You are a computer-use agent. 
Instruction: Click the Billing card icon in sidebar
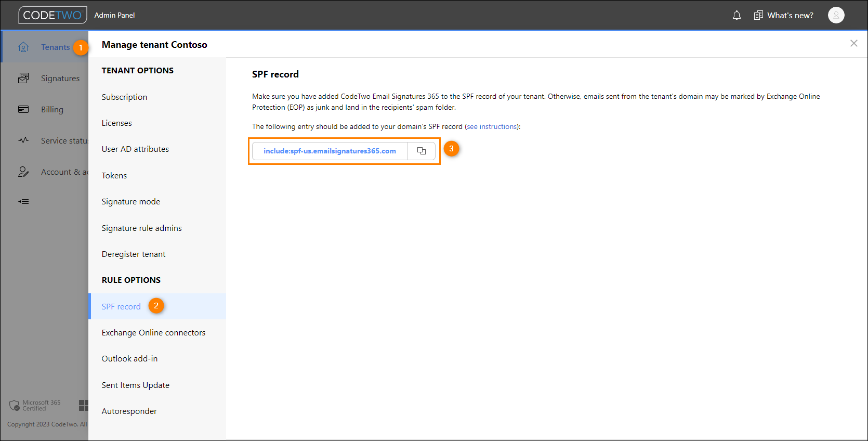click(x=23, y=109)
